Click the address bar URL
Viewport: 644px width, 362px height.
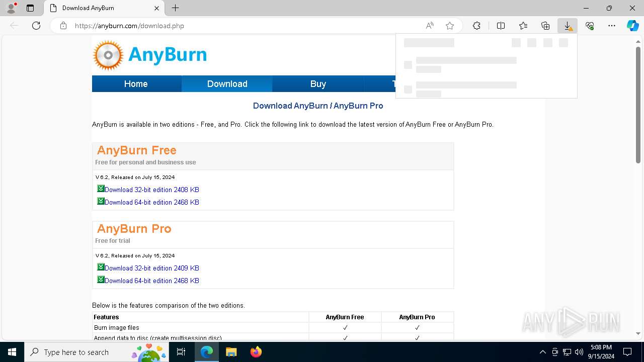(x=129, y=26)
